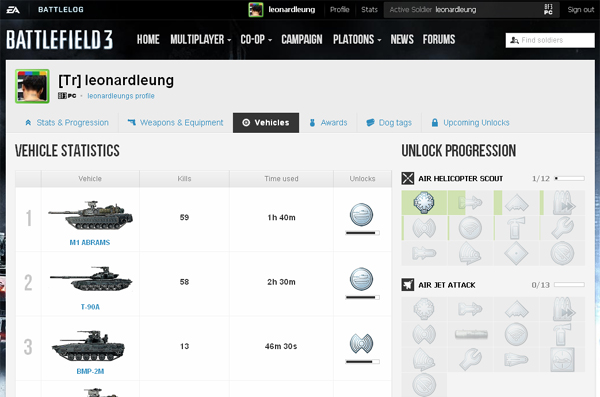The width and height of the screenshot is (600, 397).
Task: Switch to the Upcoming Unlocks tab
Action: 470,123
